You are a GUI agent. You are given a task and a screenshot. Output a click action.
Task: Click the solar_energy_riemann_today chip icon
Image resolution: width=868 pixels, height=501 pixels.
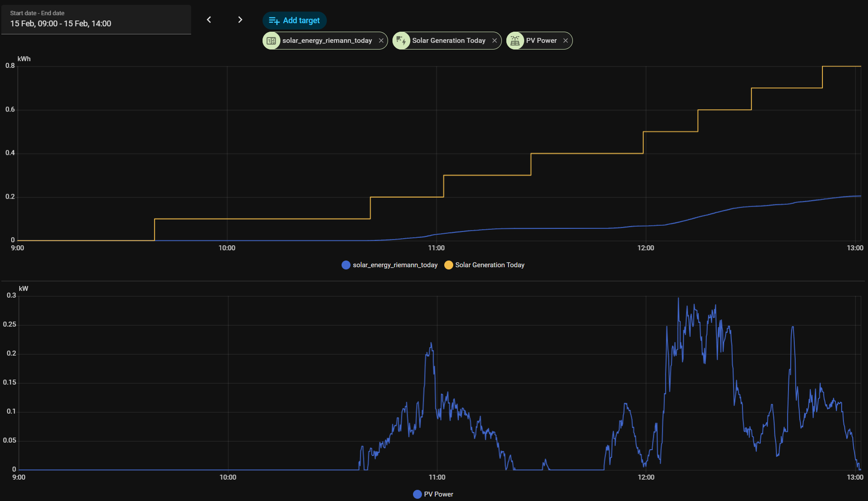(x=271, y=41)
